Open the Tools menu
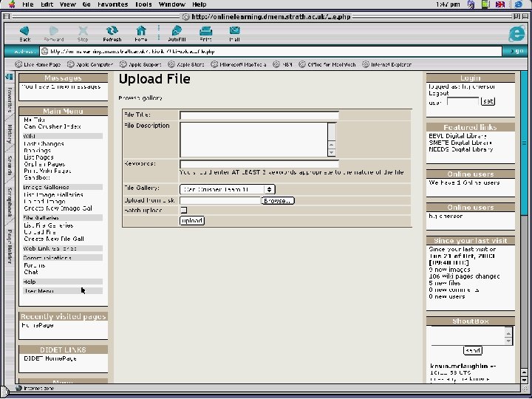 point(143,4)
